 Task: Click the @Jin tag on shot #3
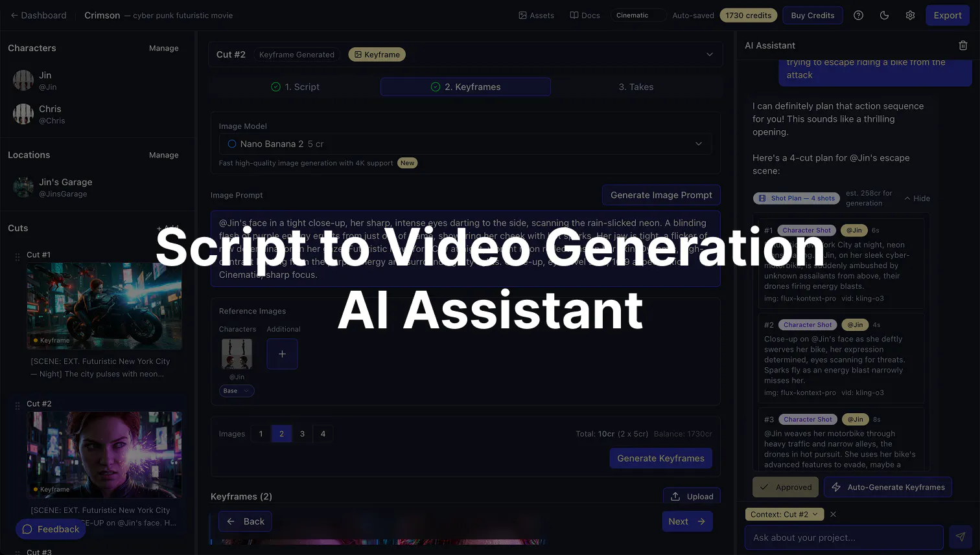point(856,419)
